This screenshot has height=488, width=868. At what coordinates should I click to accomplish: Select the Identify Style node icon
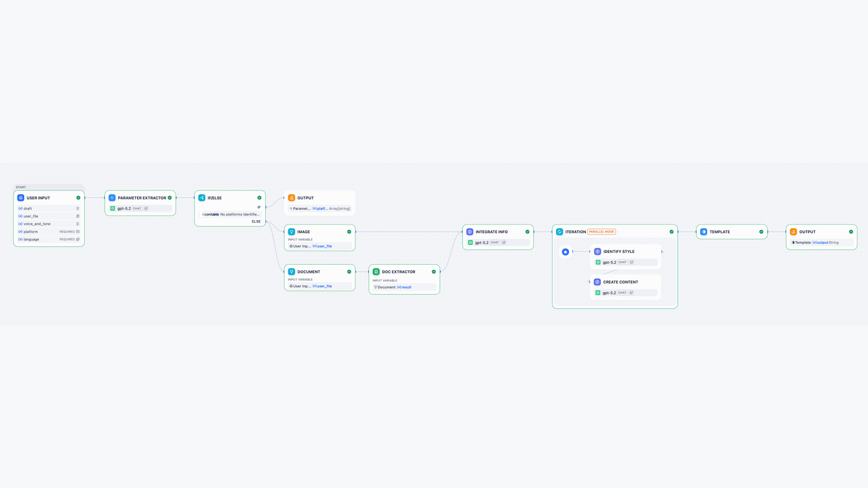click(x=598, y=252)
